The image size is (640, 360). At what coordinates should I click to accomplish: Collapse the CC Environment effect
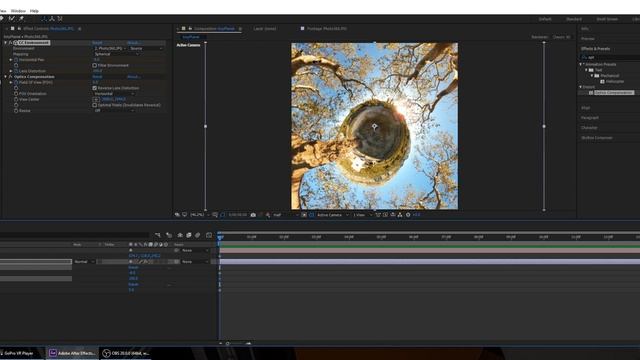pos(6,42)
